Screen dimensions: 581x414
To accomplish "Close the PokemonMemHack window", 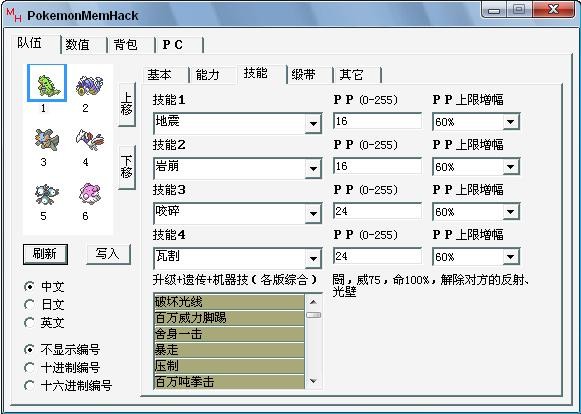I will [554, 10].
